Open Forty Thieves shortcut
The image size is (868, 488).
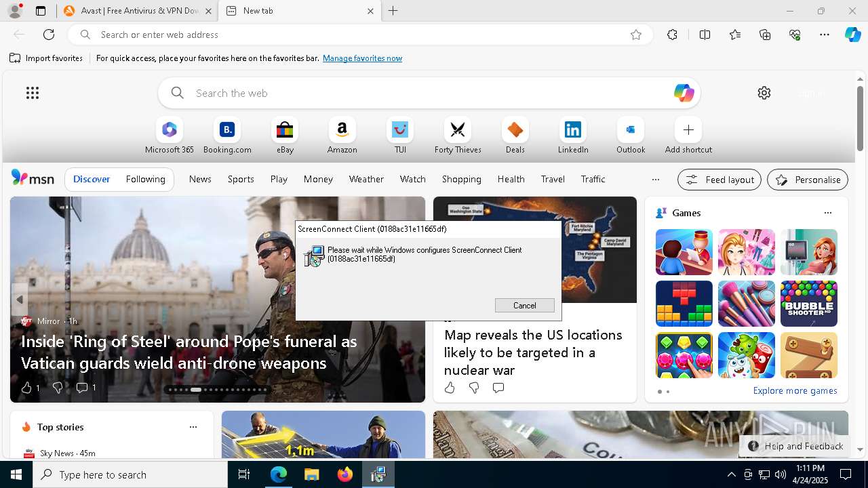[458, 136]
